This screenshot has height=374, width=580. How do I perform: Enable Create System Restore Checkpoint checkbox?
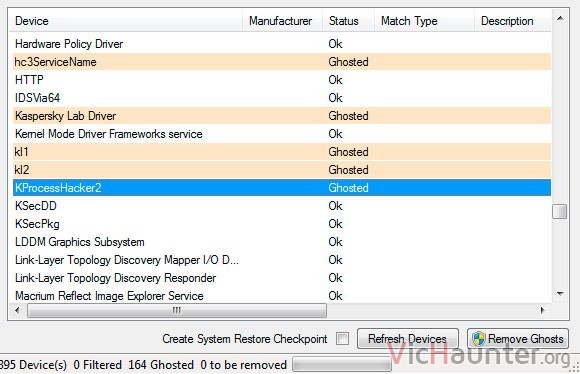click(342, 338)
